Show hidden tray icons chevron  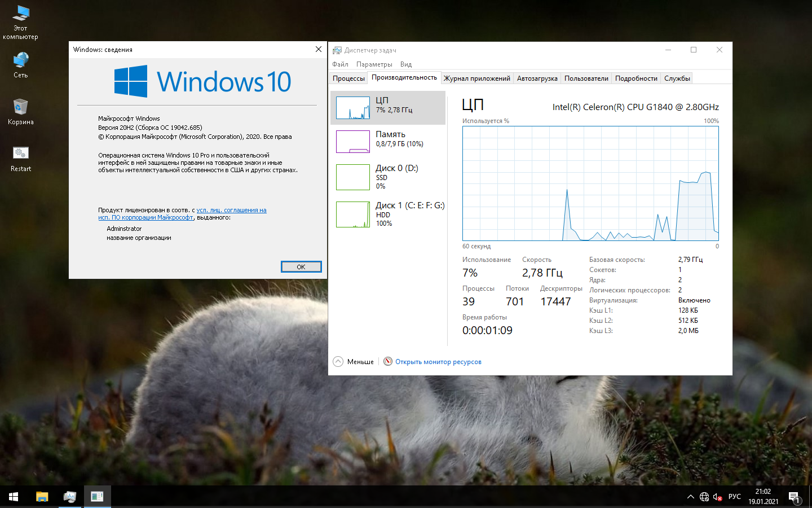coord(691,497)
